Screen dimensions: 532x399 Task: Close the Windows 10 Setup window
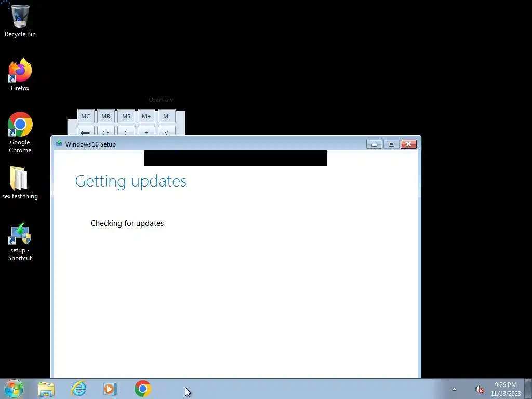[x=408, y=144]
